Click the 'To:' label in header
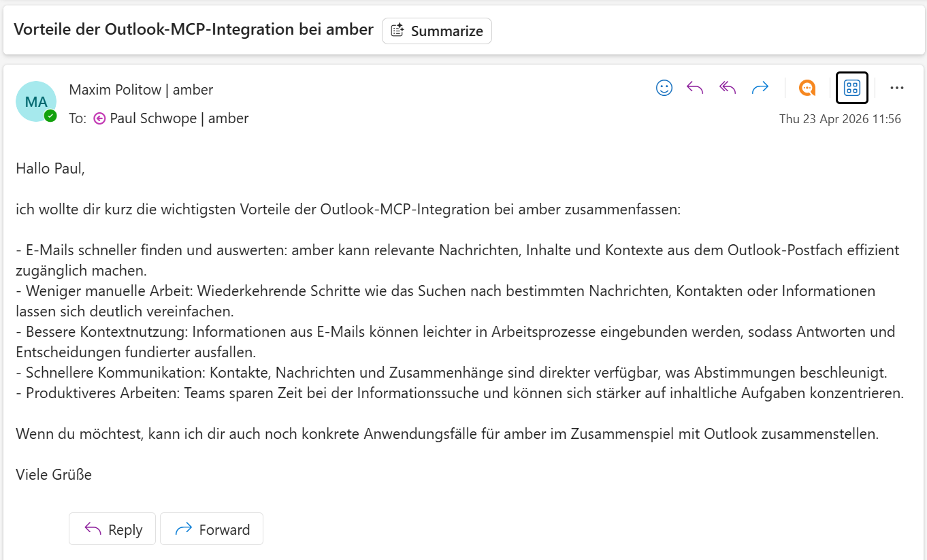The height and width of the screenshot is (560, 927). [78, 118]
